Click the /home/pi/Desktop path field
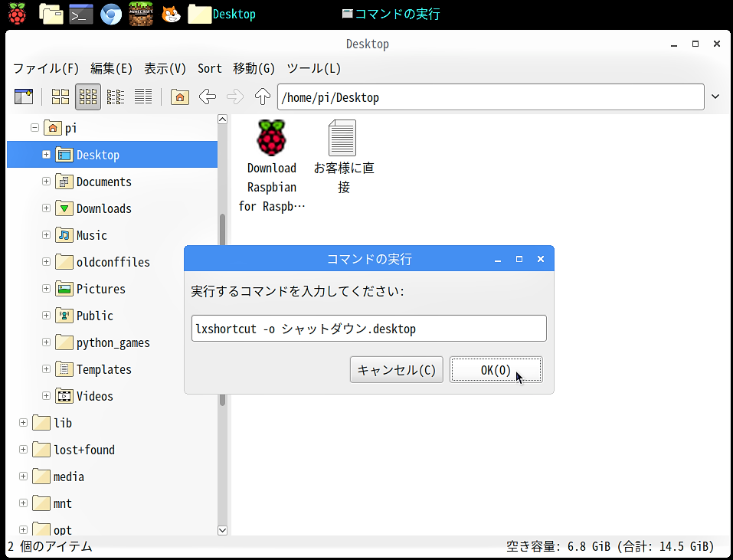Viewport: 733px width, 560px height. pyautogui.click(x=491, y=97)
